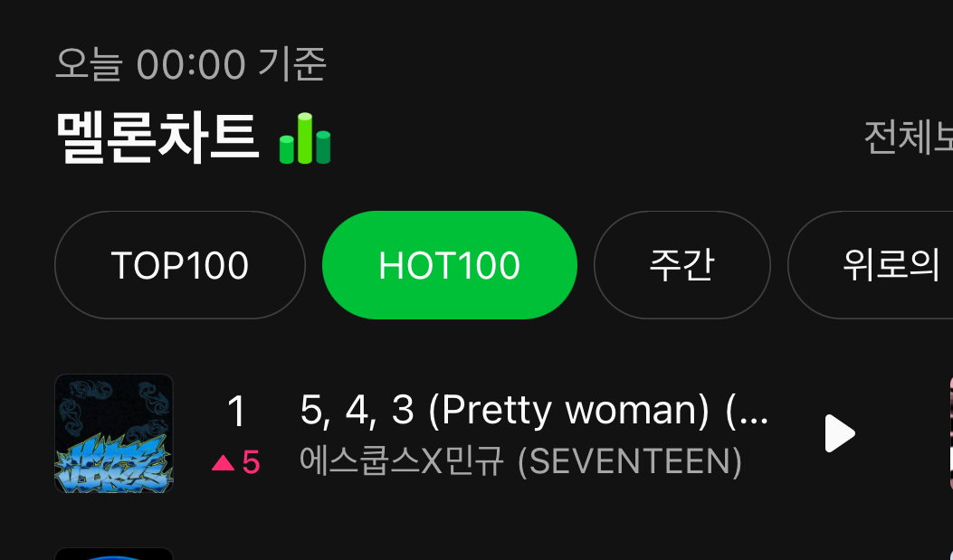
Task: Click the green bar chart icon beside 멜론차트
Action: pyautogui.click(x=305, y=138)
